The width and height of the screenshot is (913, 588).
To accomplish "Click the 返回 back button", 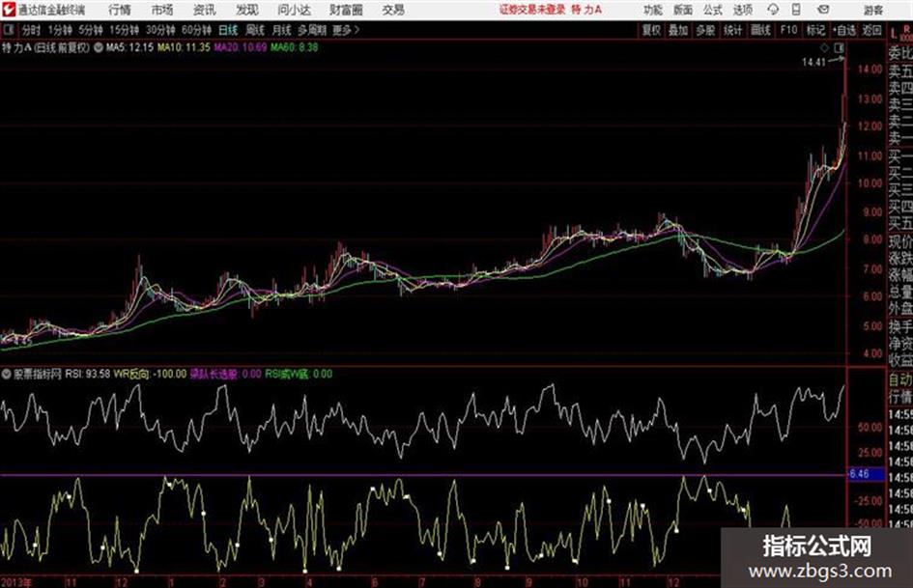I will point(871,30).
